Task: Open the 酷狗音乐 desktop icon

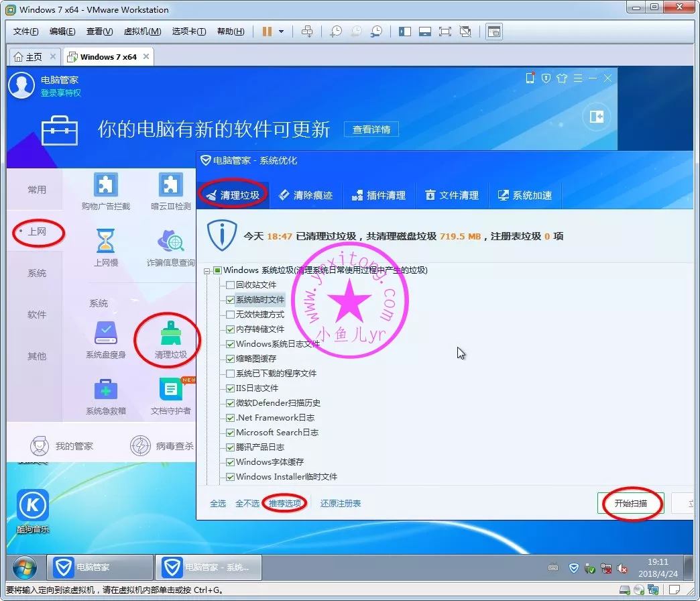Action: tap(33, 506)
